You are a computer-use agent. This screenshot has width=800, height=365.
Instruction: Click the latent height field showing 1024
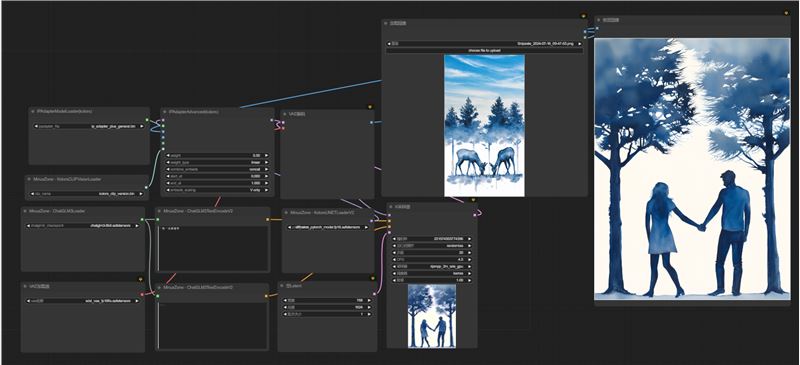[x=328, y=307]
